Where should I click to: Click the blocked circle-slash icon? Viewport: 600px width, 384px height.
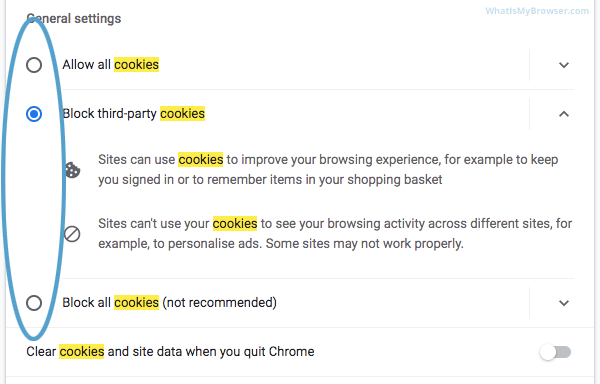72,234
